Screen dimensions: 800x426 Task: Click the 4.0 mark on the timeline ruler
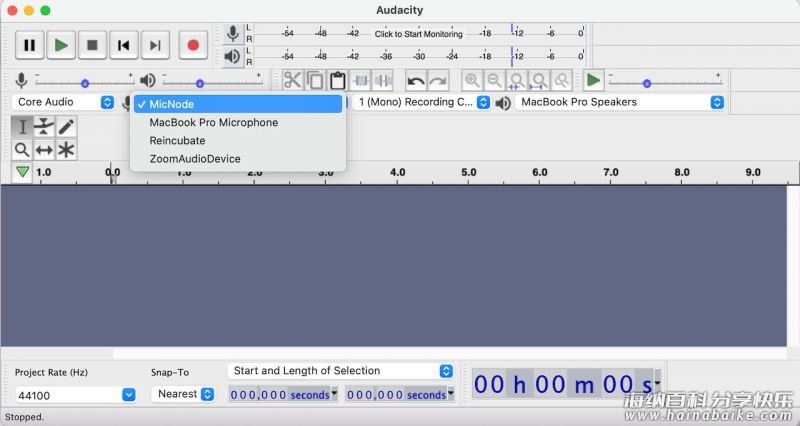click(x=397, y=172)
